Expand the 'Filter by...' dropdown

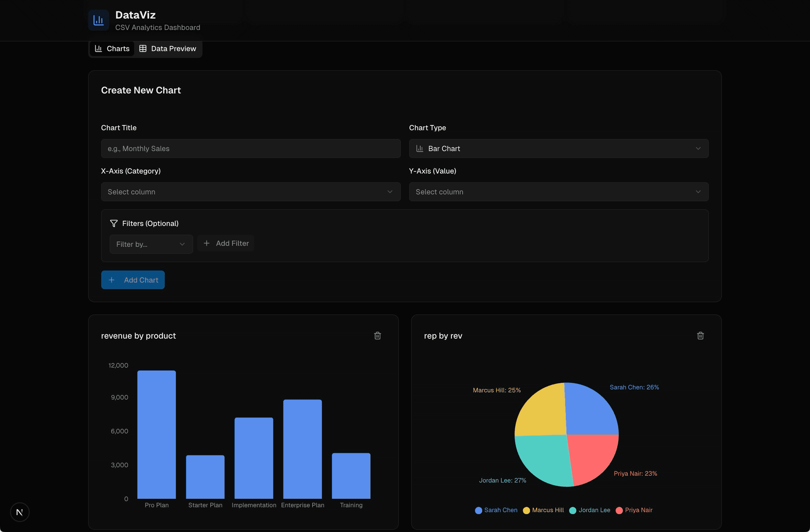pyautogui.click(x=151, y=244)
